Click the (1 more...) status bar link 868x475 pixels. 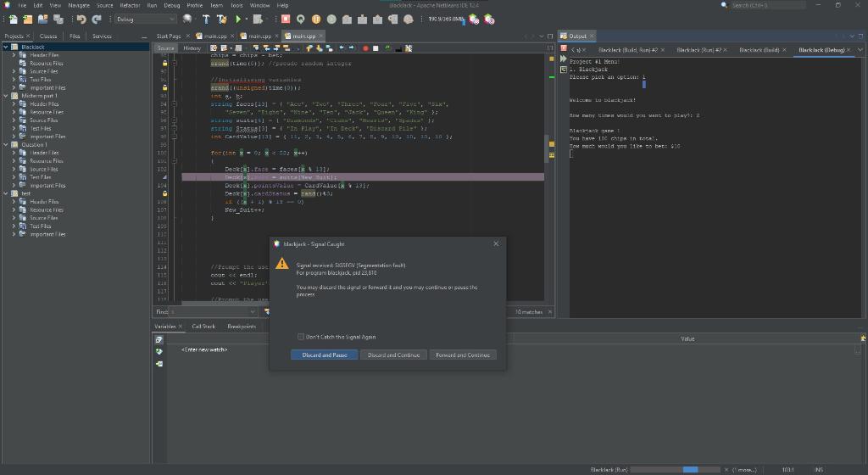coord(744,469)
